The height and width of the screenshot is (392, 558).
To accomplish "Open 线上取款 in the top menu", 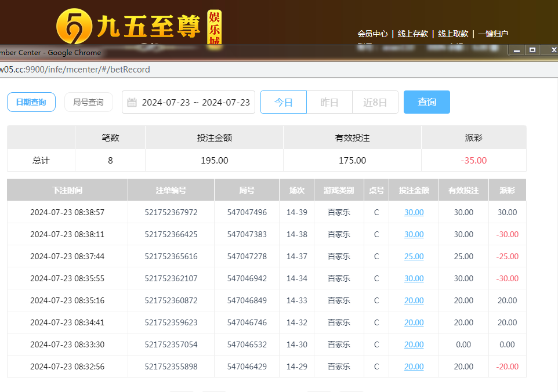I will click(453, 34).
